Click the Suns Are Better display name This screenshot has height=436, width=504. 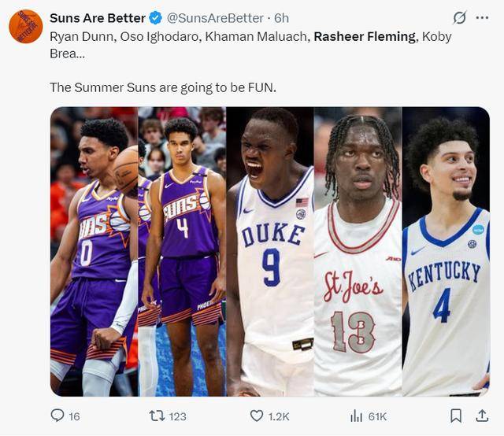tap(97, 18)
